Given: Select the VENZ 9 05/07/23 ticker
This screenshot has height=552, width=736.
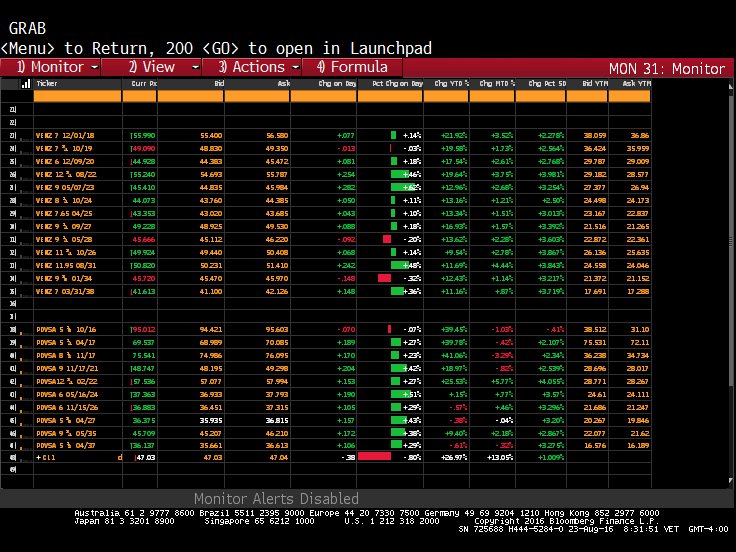Looking at the screenshot, I should 65,187.
